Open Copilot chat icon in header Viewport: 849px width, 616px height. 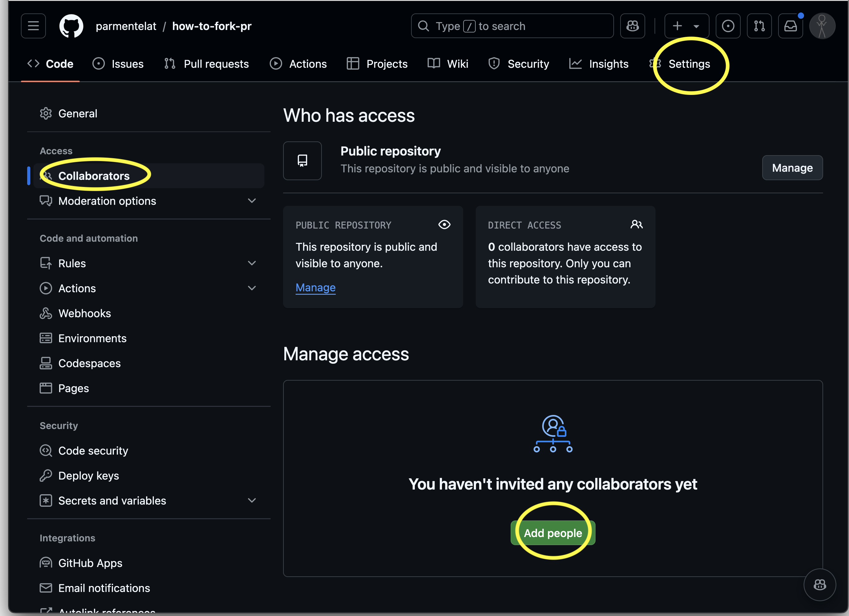pyautogui.click(x=632, y=26)
